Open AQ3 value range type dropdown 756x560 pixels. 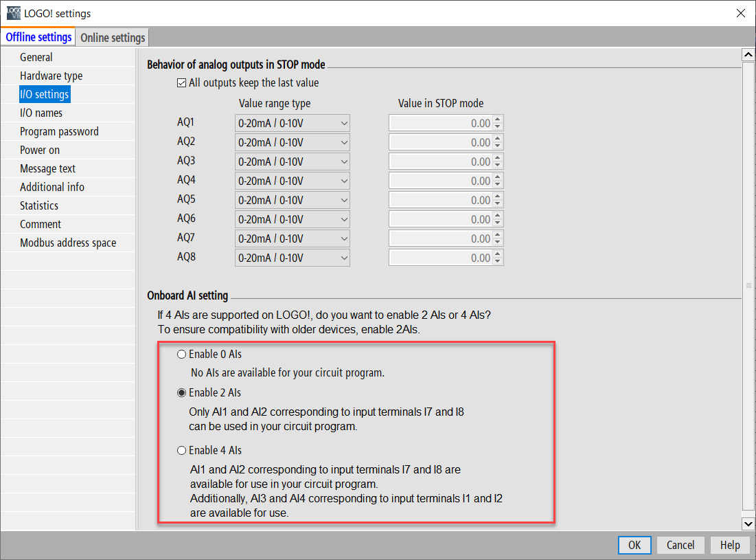coord(293,161)
